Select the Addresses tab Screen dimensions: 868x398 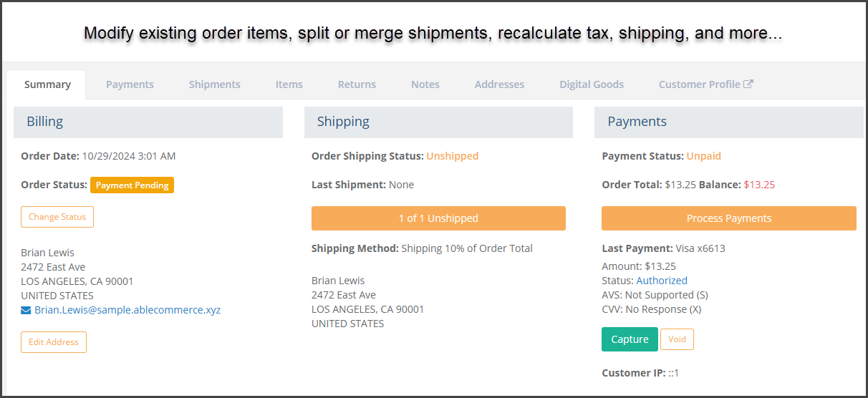coord(499,84)
